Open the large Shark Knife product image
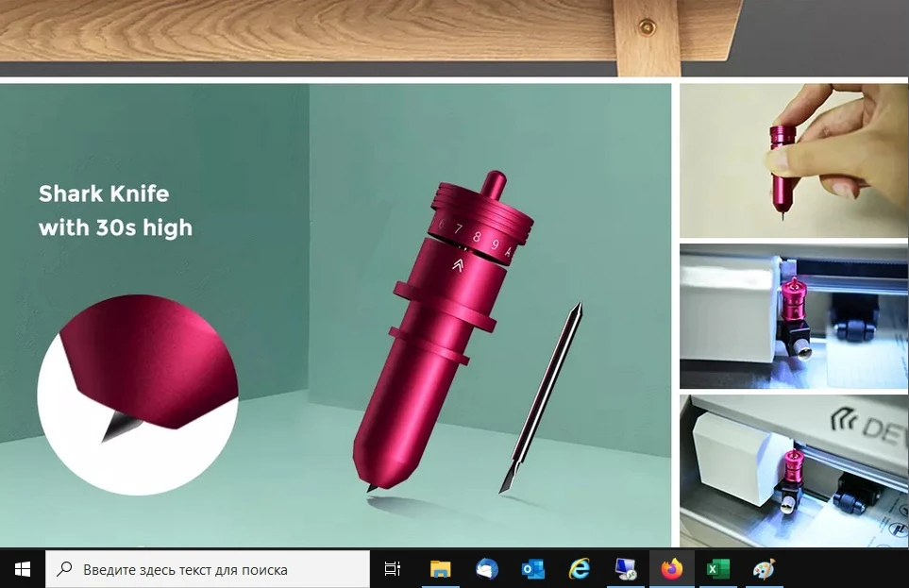909x588 pixels. 335,315
